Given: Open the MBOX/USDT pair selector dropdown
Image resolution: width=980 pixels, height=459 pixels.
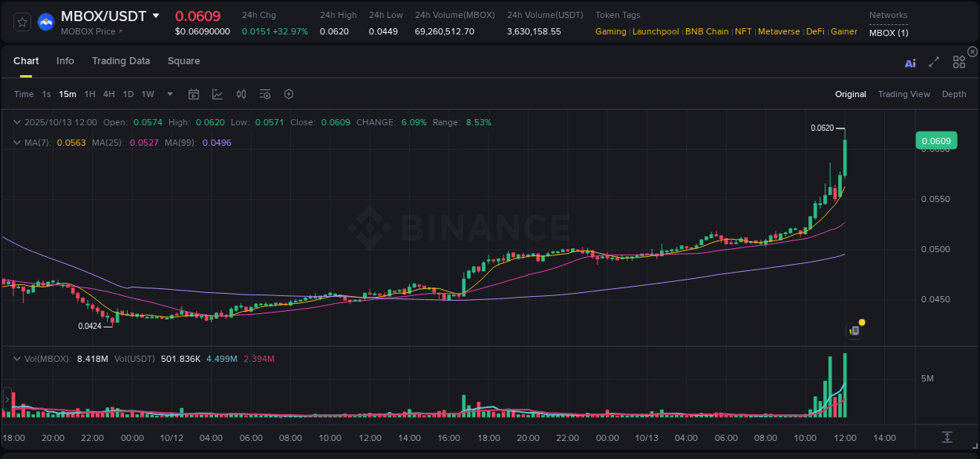Looking at the screenshot, I should 158,16.
